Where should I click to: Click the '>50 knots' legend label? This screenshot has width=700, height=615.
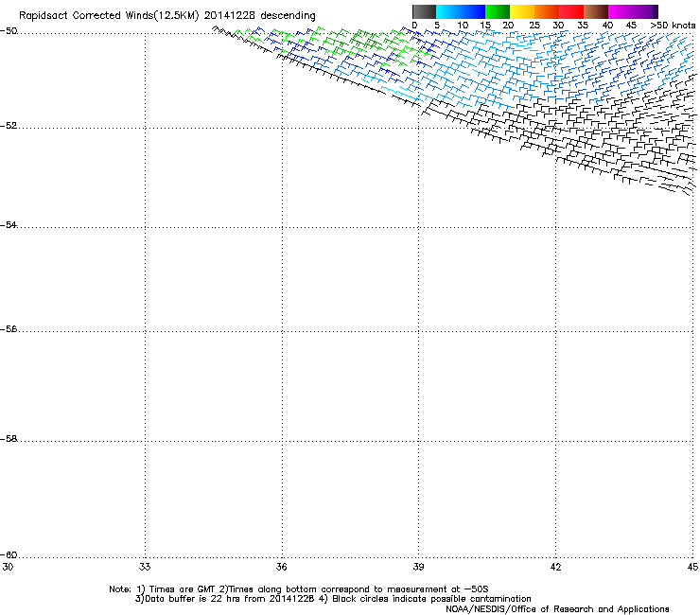pyautogui.click(x=673, y=26)
